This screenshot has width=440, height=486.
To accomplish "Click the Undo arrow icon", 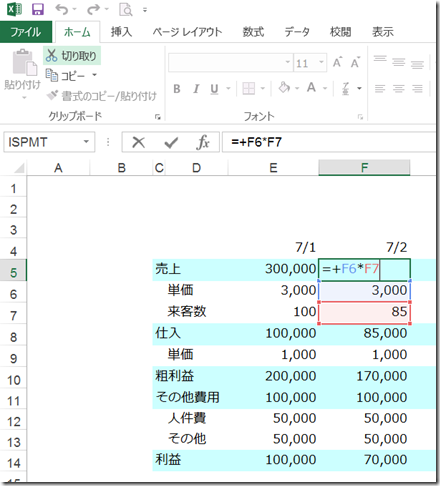I will pos(62,9).
